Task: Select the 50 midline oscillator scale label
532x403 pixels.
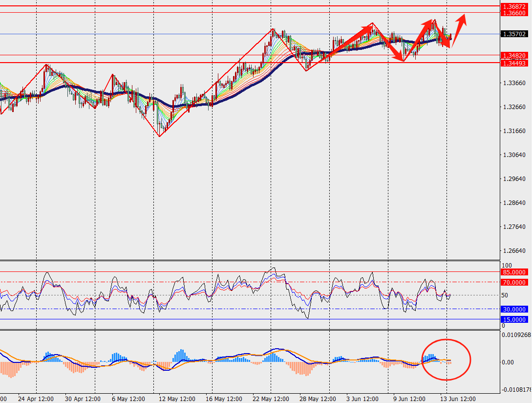Action: [x=505, y=295]
